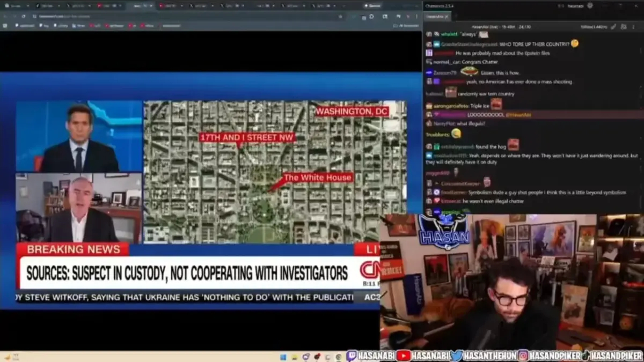This screenshot has height=362, width=644.
Task: Bookmark this page with the star
Action: pyautogui.click(x=340, y=17)
